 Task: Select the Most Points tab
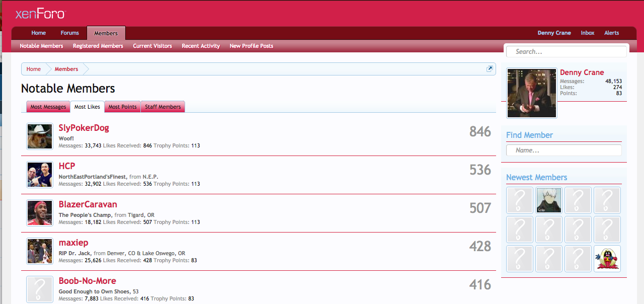coord(122,107)
